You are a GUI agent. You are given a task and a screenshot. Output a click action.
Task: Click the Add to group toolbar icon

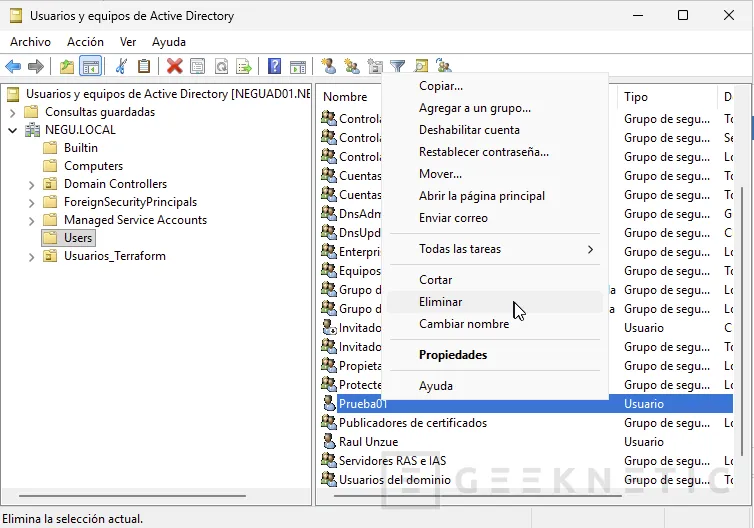tap(444, 65)
